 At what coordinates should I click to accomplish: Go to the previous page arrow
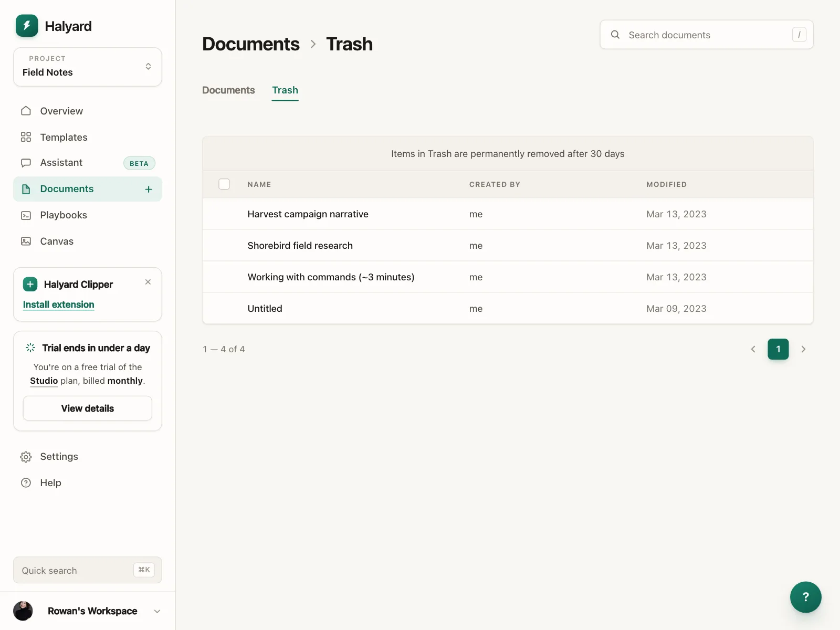point(753,349)
